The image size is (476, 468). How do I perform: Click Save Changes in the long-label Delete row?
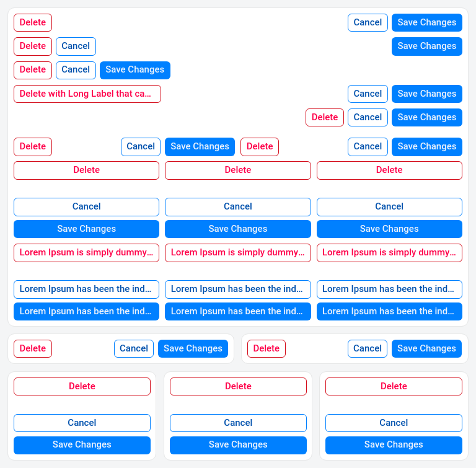tap(426, 94)
